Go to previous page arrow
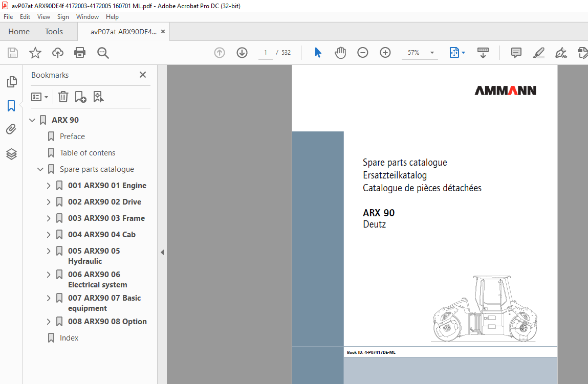Screen dimensions: 588x384 click(x=220, y=53)
